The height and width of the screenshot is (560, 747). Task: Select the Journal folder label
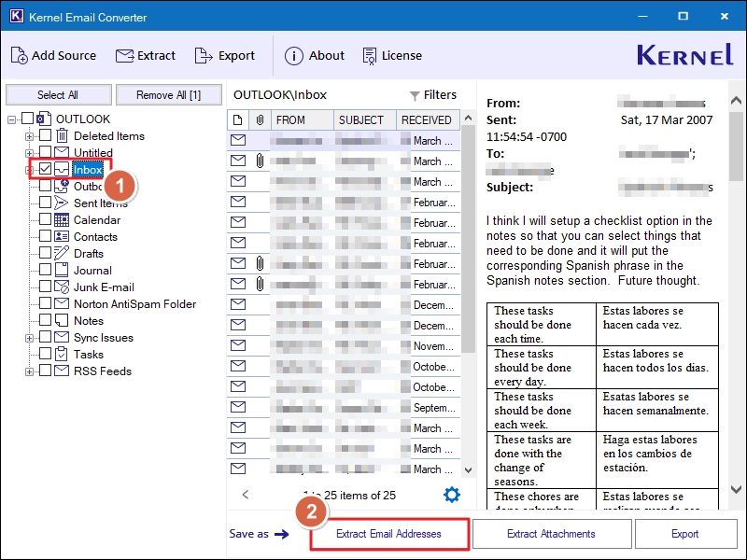click(92, 271)
